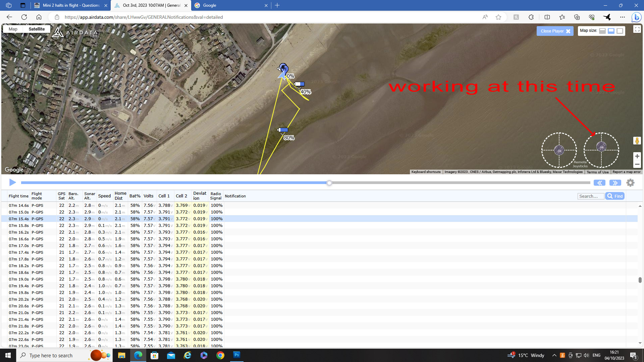
Task: Click the Find button
Action: coord(615,196)
